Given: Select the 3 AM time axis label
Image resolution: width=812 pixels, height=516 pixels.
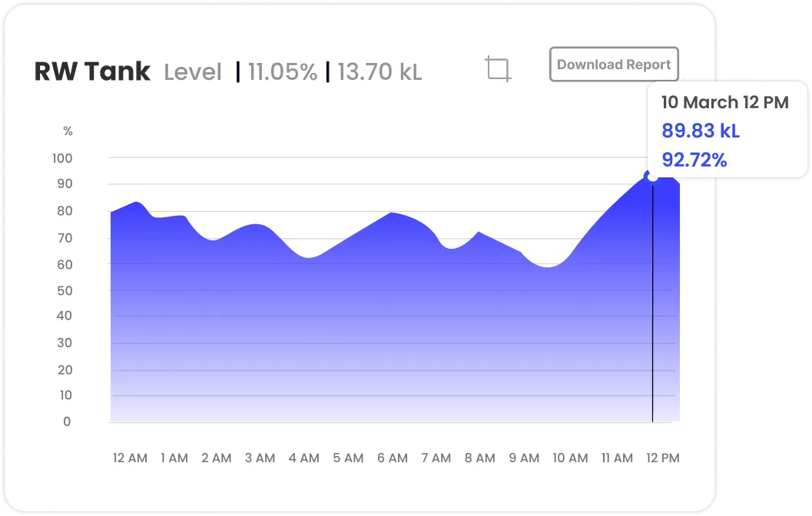Looking at the screenshot, I should coord(260,458).
